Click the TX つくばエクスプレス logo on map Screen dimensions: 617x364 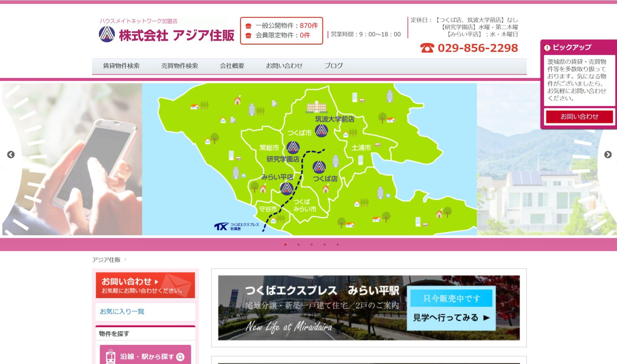pyautogui.click(x=237, y=227)
